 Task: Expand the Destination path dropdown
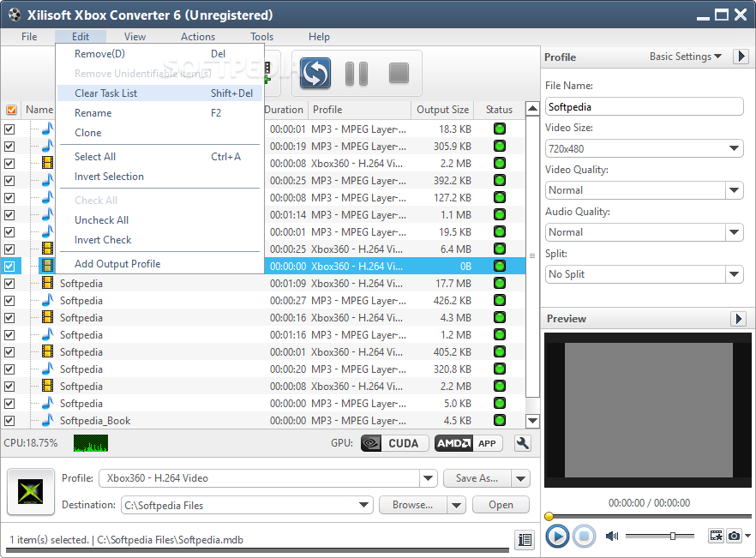[x=364, y=505]
